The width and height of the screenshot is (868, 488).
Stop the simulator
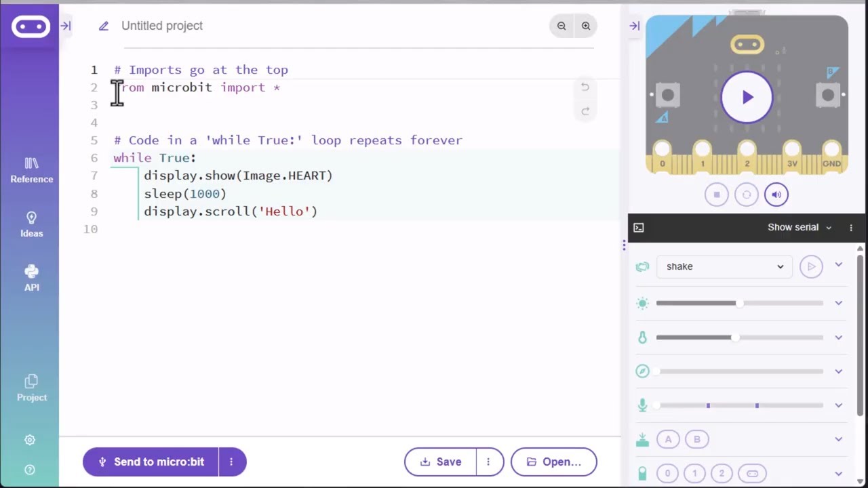click(x=717, y=195)
